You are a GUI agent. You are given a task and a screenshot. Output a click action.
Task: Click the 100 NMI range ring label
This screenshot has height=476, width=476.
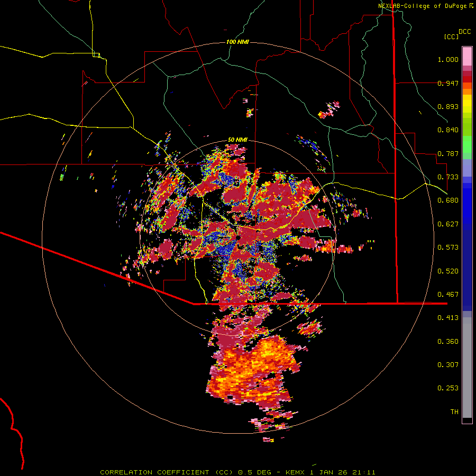pos(237,42)
